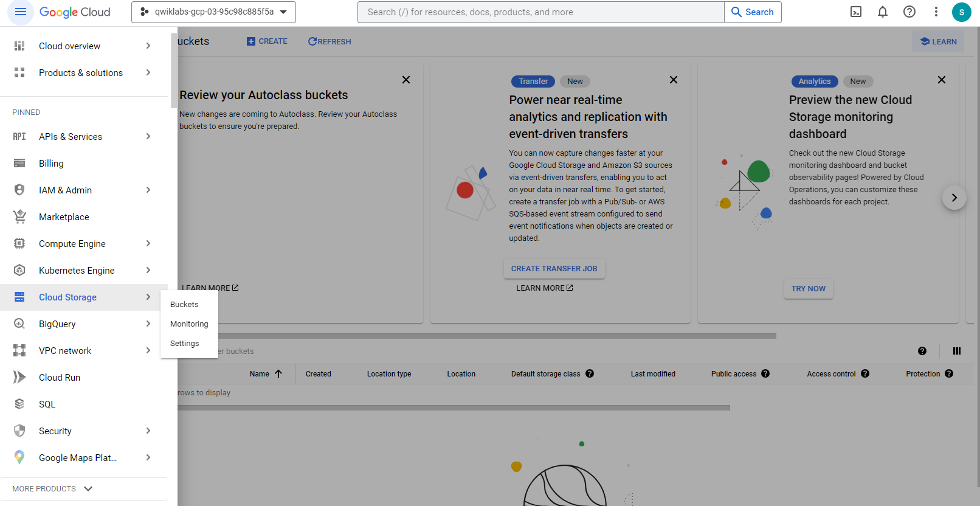Close the Autoclass buckets card
Screen dimensions: 980x506
[406, 80]
